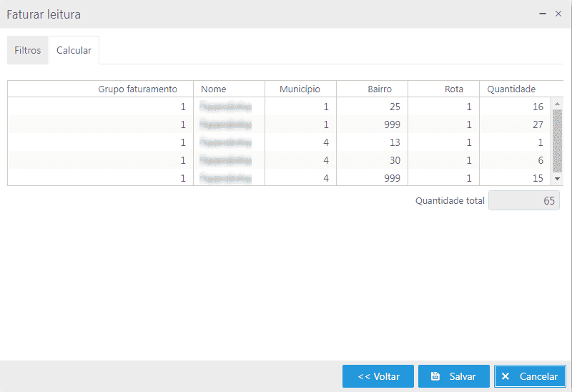Sort by Município column header
The width and height of the screenshot is (572, 392).
click(300, 89)
